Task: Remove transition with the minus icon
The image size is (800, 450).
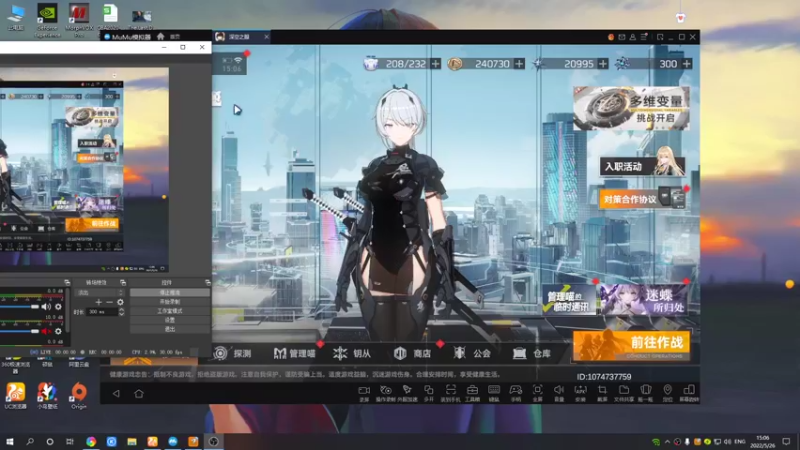Action: (x=109, y=302)
